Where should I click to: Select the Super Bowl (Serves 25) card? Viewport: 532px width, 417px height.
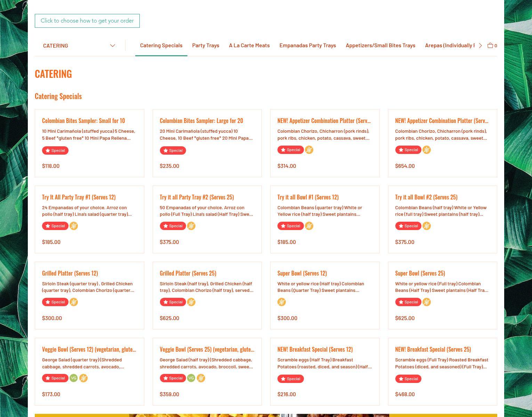click(420, 273)
